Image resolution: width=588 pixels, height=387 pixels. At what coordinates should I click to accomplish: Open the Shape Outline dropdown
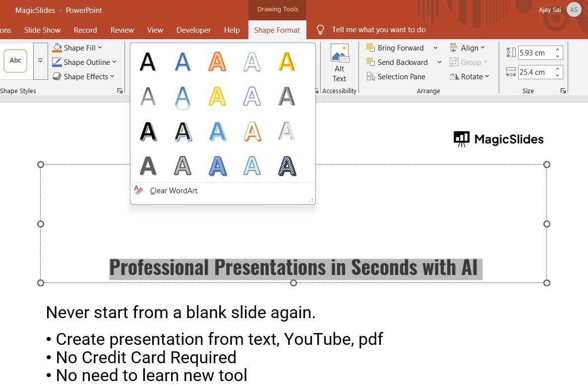pos(84,62)
